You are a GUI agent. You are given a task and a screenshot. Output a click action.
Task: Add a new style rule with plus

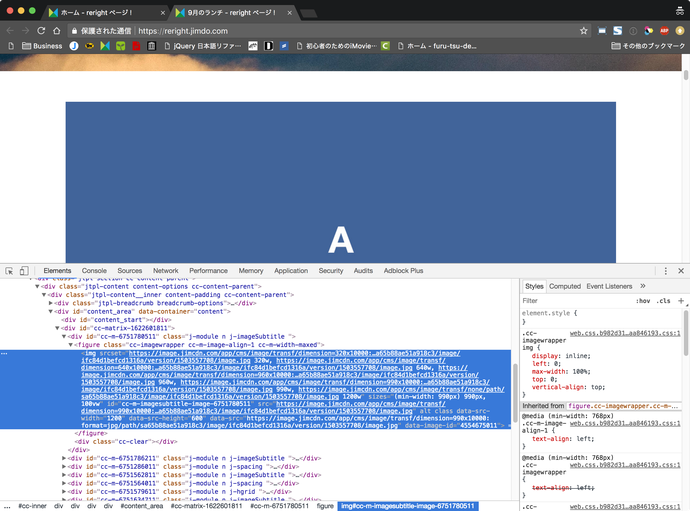(681, 301)
